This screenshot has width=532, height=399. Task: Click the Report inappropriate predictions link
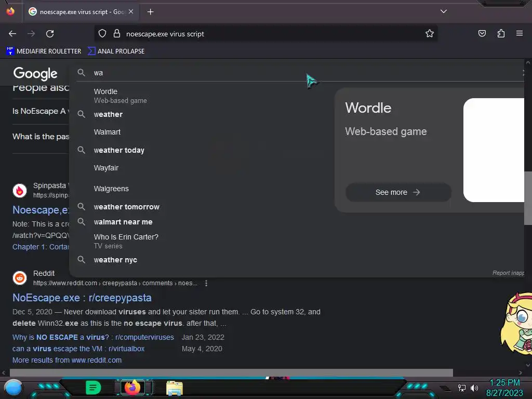[508, 273]
